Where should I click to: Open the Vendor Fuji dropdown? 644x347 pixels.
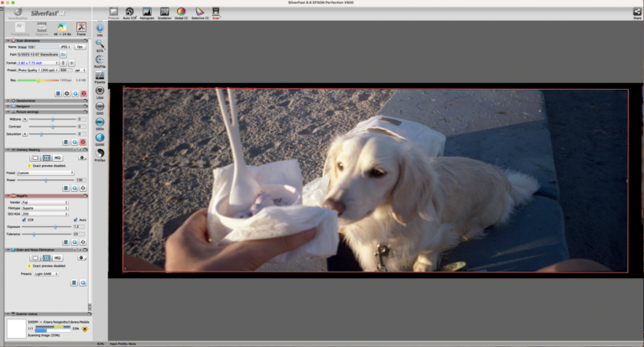click(x=46, y=202)
